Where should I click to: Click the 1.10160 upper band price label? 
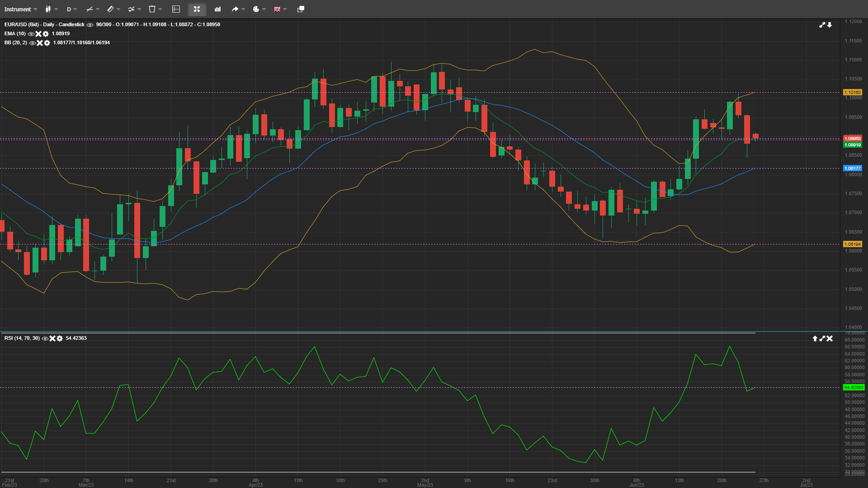click(853, 92)
